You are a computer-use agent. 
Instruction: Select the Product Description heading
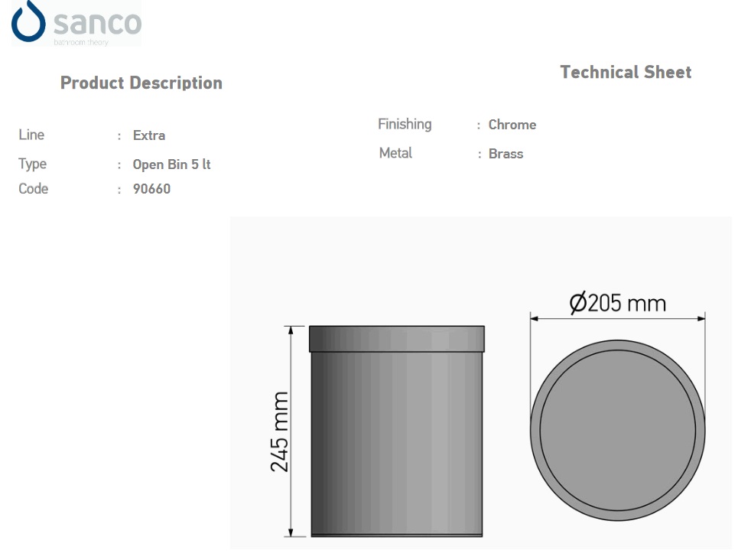[x=141, y=83]
